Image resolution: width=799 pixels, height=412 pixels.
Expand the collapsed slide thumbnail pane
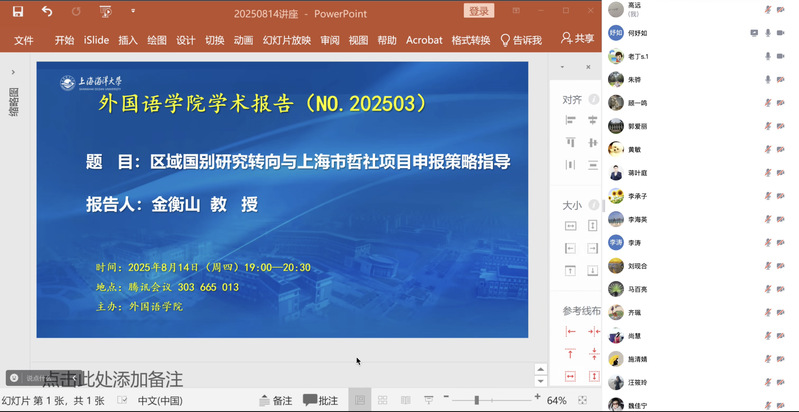pyautogui.click(x=13, y=72)
